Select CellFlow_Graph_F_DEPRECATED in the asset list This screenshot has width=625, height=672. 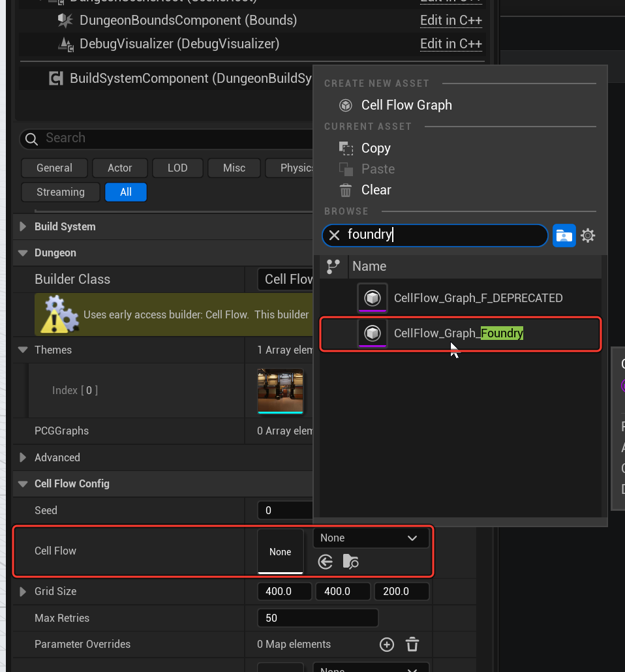pos(461,298)
